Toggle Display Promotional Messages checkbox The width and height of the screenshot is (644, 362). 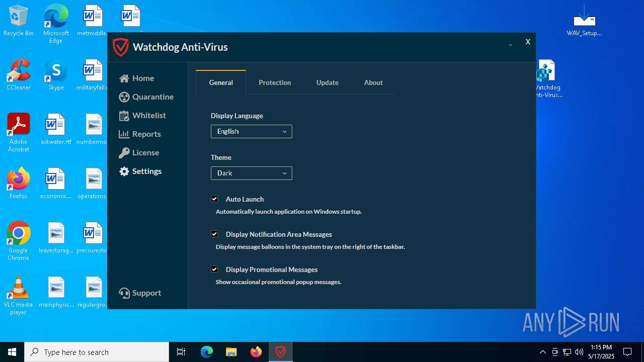(214, 269)
